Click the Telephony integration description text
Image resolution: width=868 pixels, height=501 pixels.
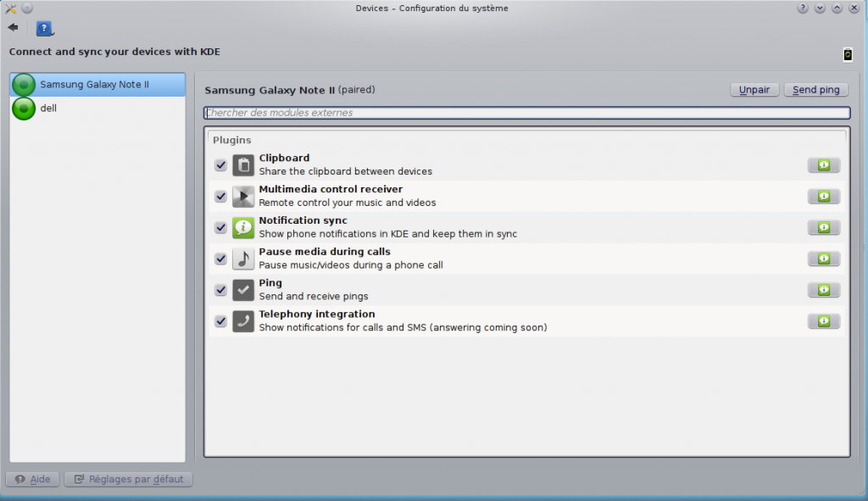pos(403,328)
